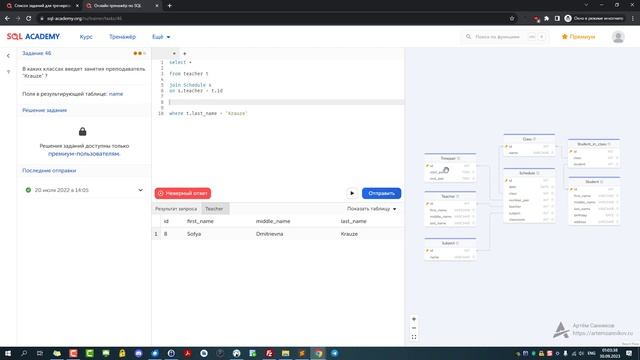The image size is (640, 360).
Task: Bookmark this page with star icon
Action: pyautogui.click(x=512, y=18)
